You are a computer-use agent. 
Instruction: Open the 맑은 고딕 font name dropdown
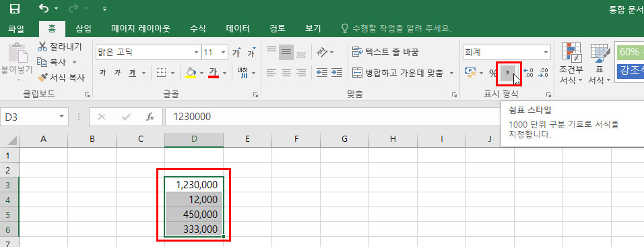point(196,53)
